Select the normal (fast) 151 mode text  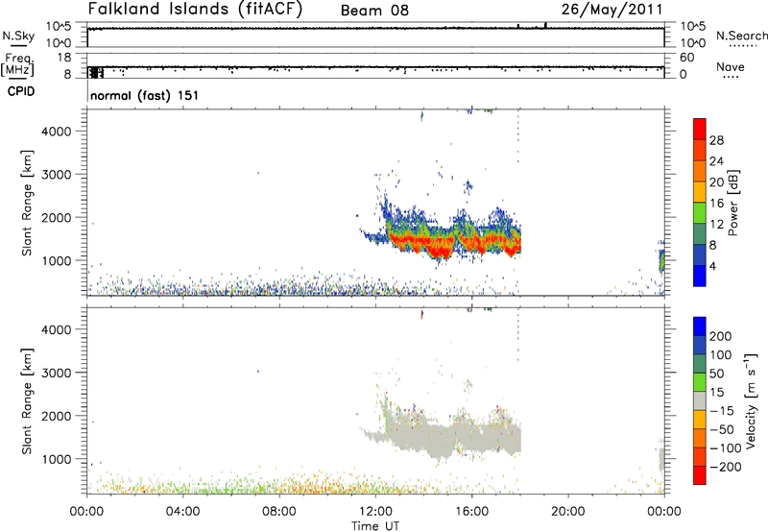point(138,96)
